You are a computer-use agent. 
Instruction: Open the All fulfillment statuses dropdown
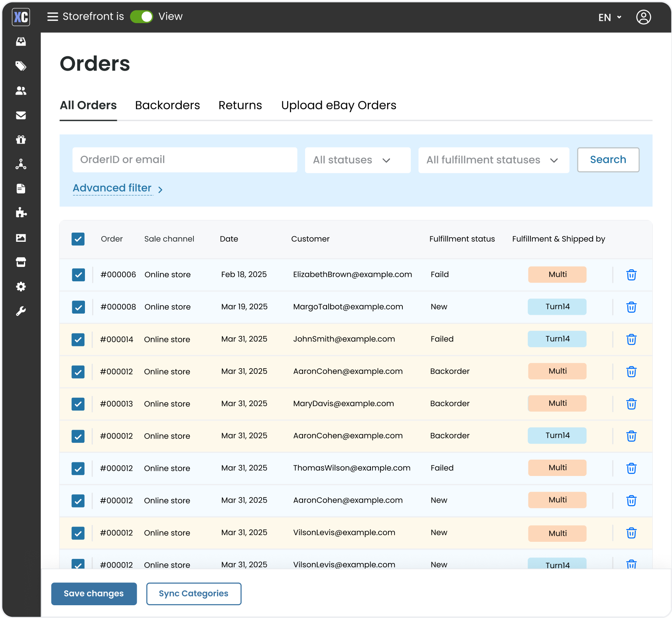tap(493, 160)
